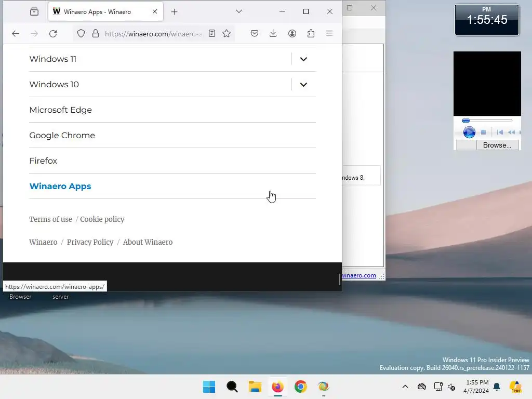
Task: Click the Firefox page scrollbar thumb
Action: point(340,279)
